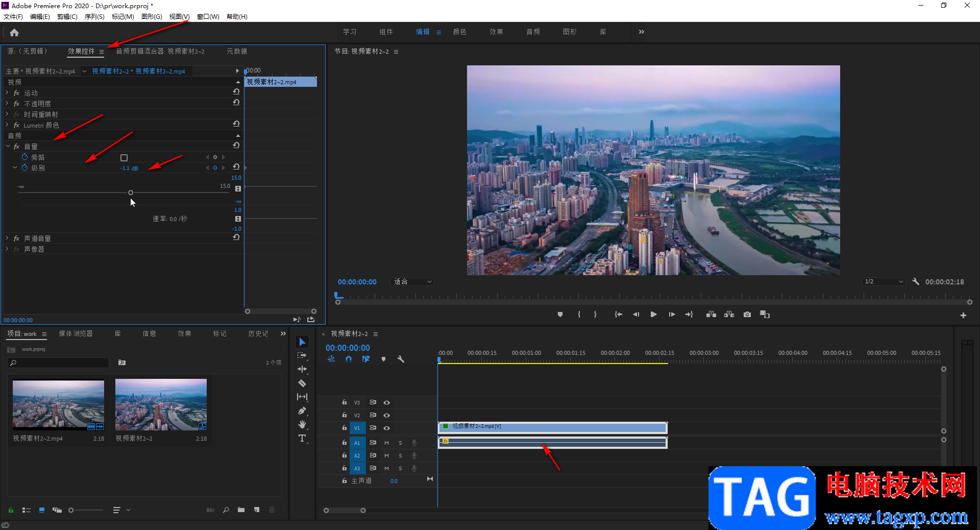The height and width of the screenshot is (530, 980).
Task: Toggle V2 track output eye
Action: (387, 415)
